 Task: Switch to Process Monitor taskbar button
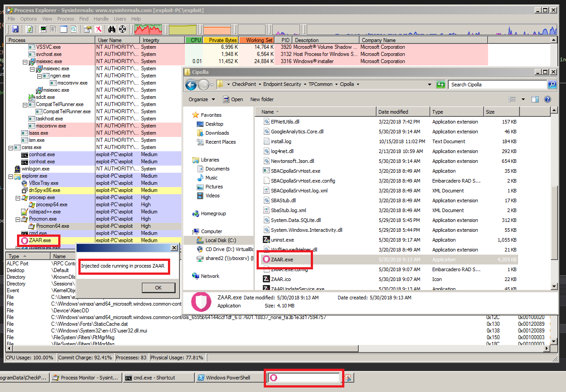(86, 378)
